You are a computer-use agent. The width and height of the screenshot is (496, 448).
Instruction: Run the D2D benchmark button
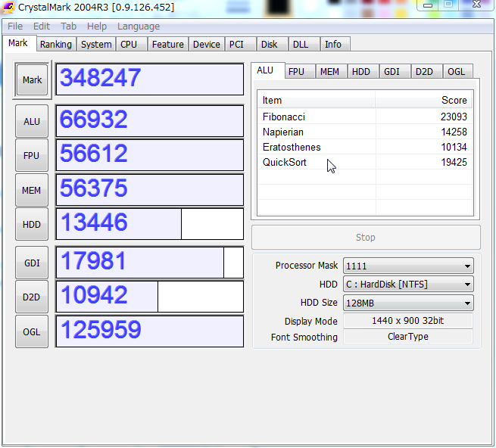[32, 297]
